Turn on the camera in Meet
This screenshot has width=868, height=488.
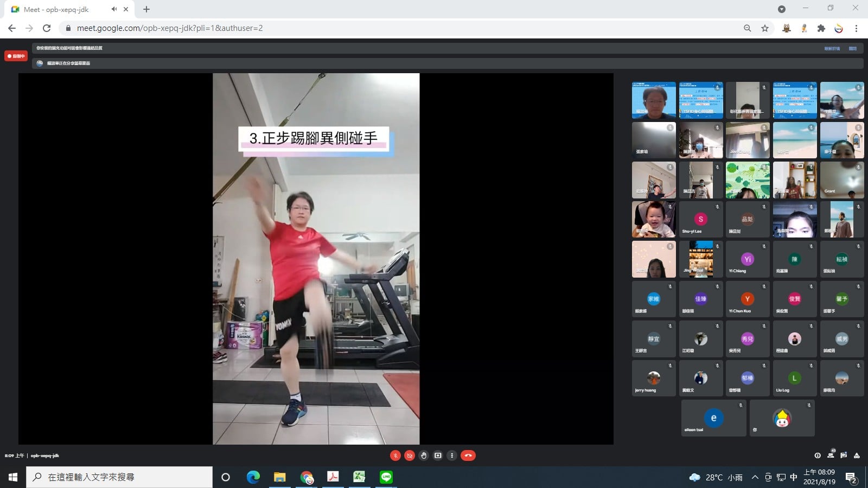coord(410,455)
